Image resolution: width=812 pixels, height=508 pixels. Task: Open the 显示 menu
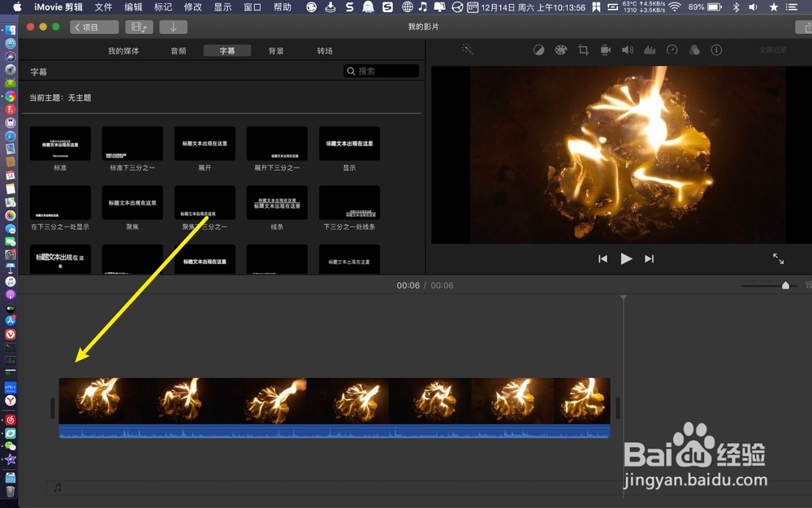[x=222, y=7]
